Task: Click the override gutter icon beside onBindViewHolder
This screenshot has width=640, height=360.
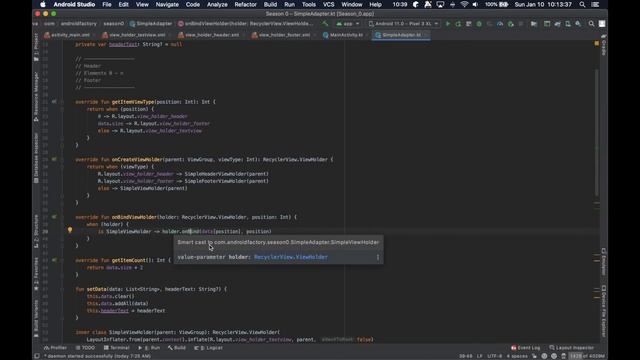Action: pyautogui.click(x=54, y=217)
